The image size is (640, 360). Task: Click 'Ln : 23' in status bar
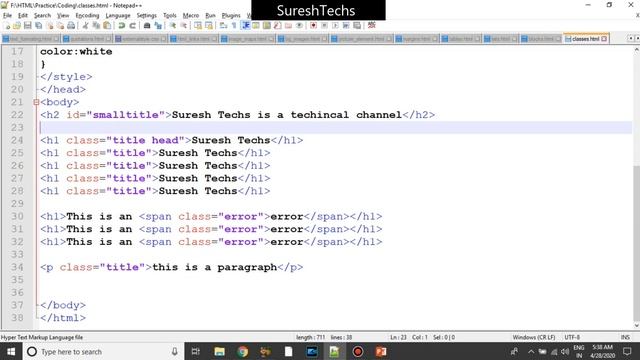398,338
